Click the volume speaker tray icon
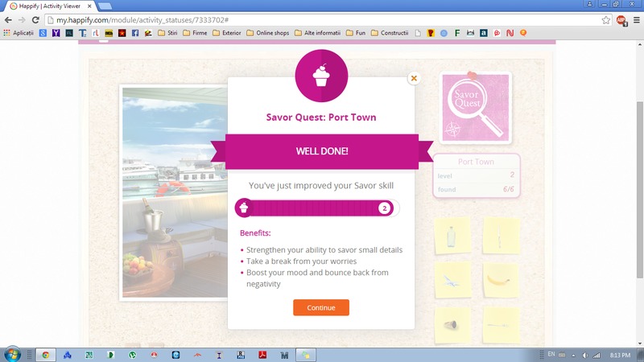Viewport: 644px width, 362px height. 585,356
